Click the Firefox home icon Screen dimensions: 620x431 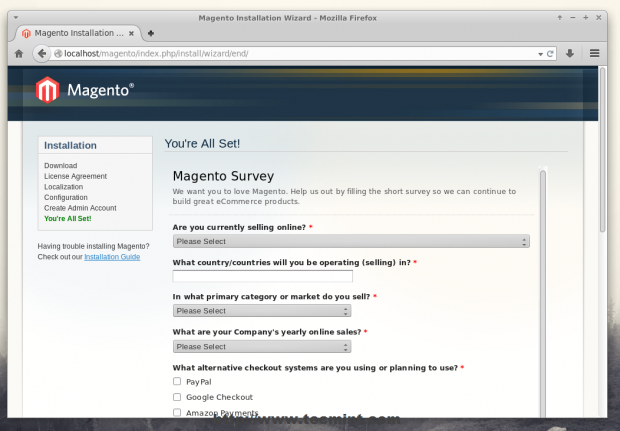click(19, 53)
